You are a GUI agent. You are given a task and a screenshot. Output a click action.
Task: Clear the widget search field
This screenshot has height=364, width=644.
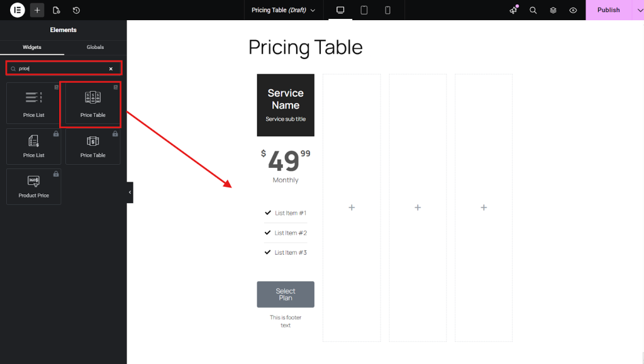coord(111,69)
